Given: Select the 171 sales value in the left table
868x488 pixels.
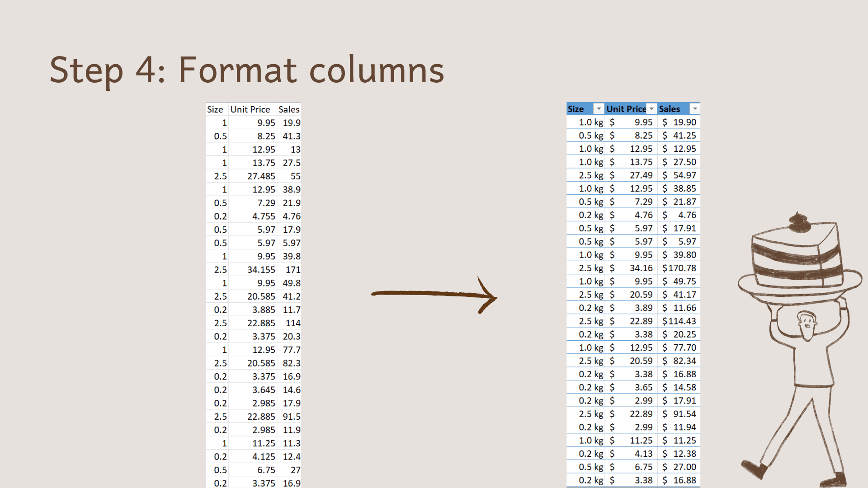Looking at the screenshot, I should coord(293,270).
